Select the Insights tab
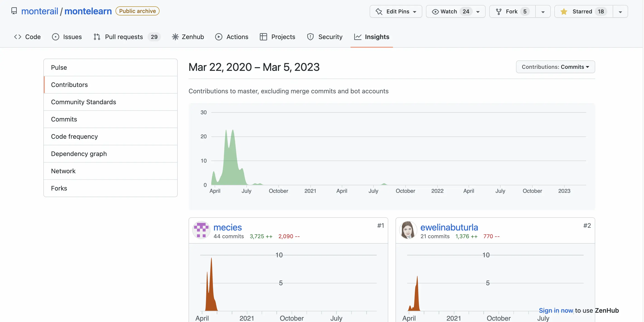The image size is (644, 322). click(372, 37)
